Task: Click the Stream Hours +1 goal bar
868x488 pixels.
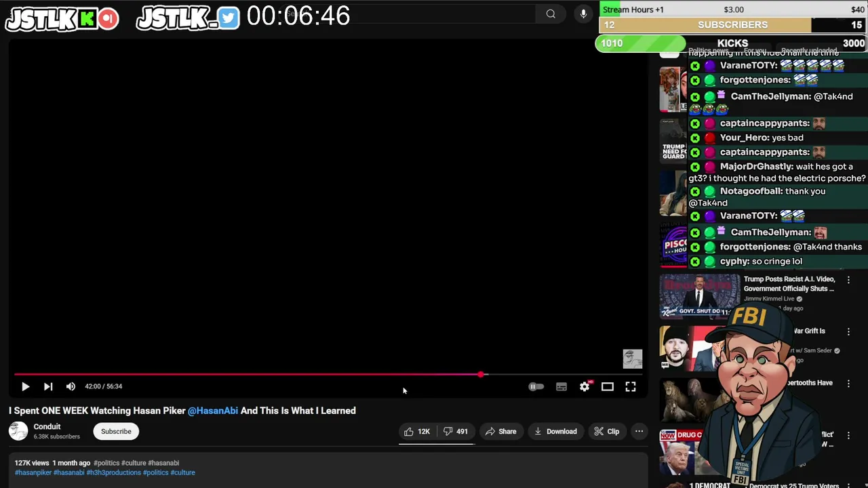Action: coord(733,9)
